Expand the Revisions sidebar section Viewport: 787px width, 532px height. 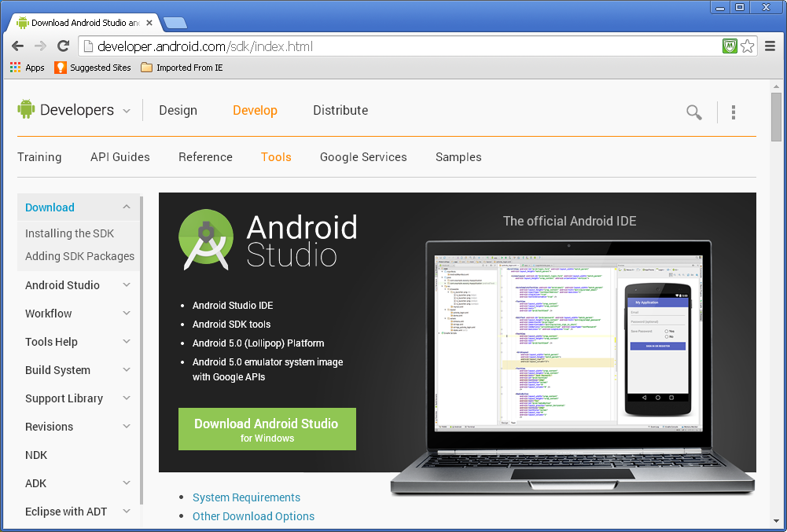click(x=127, y=426)
